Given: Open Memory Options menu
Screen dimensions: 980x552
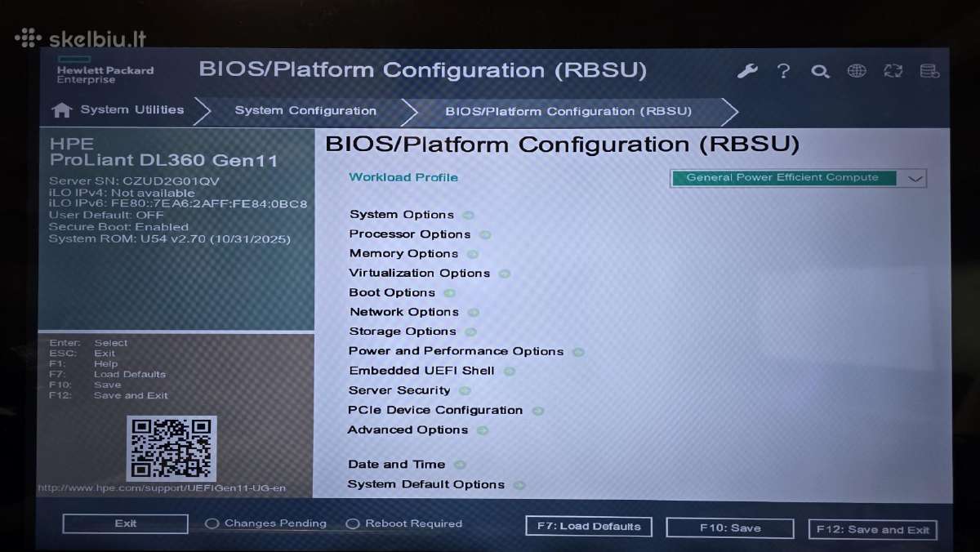Looking at the screenshot, I should 403,254.
